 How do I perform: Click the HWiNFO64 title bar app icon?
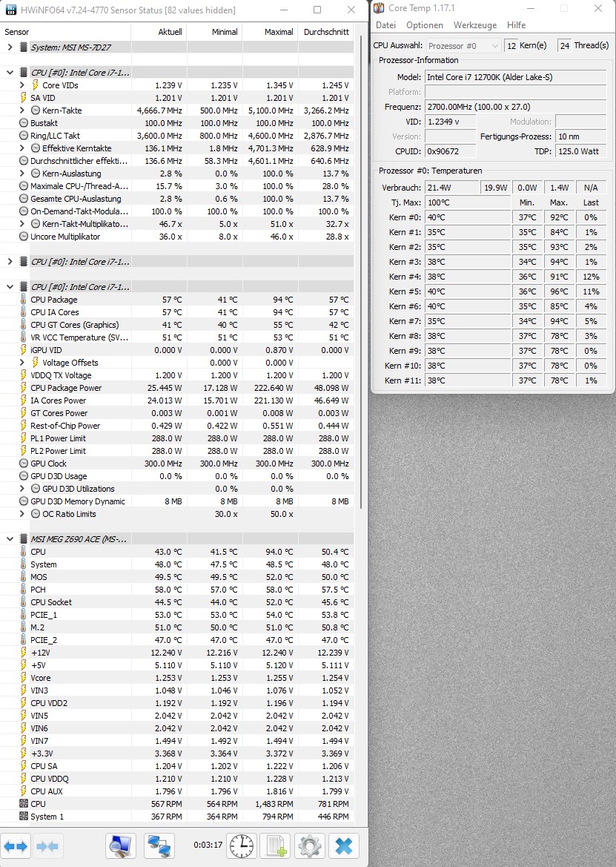tap(10, 10)
